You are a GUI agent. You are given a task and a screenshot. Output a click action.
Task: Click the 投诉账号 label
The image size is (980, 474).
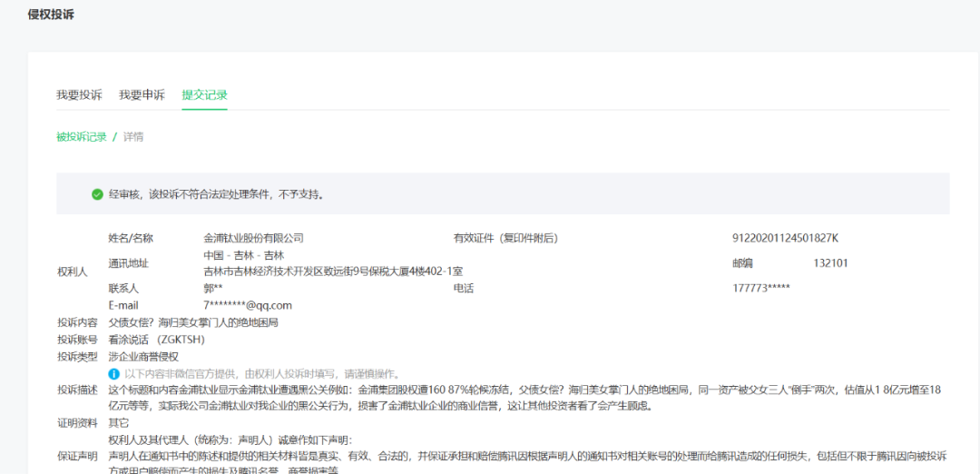coord(77,340)
